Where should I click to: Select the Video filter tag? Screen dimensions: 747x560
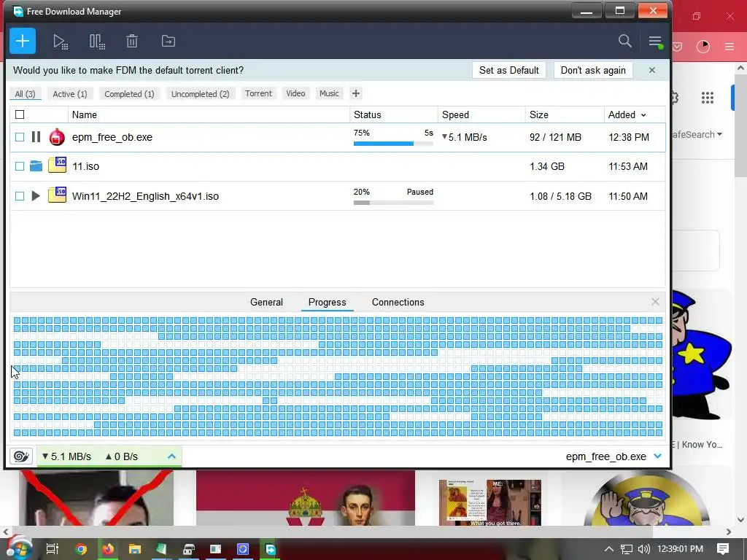(295, 93)
